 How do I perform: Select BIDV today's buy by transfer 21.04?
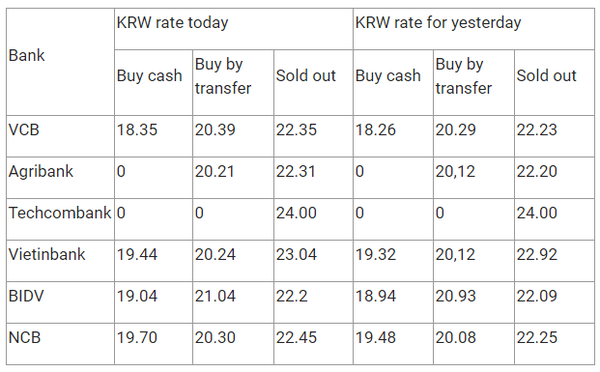(x=215, y=296)
